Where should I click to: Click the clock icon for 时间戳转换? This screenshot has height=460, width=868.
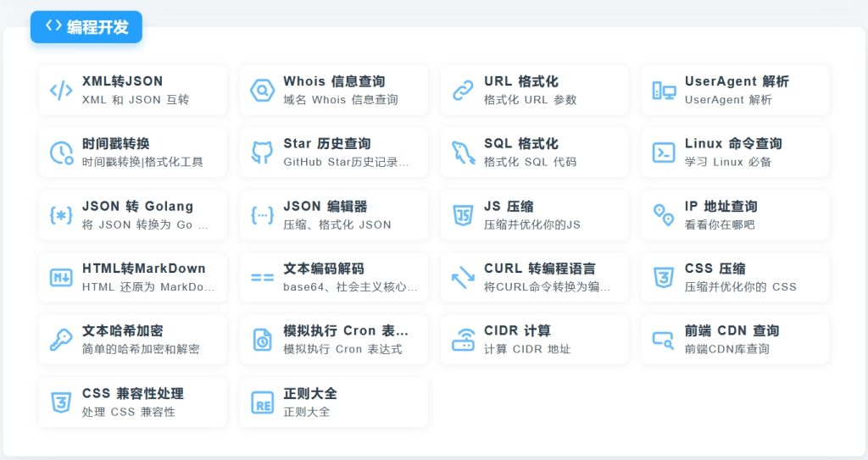click(x=61, y=152)
